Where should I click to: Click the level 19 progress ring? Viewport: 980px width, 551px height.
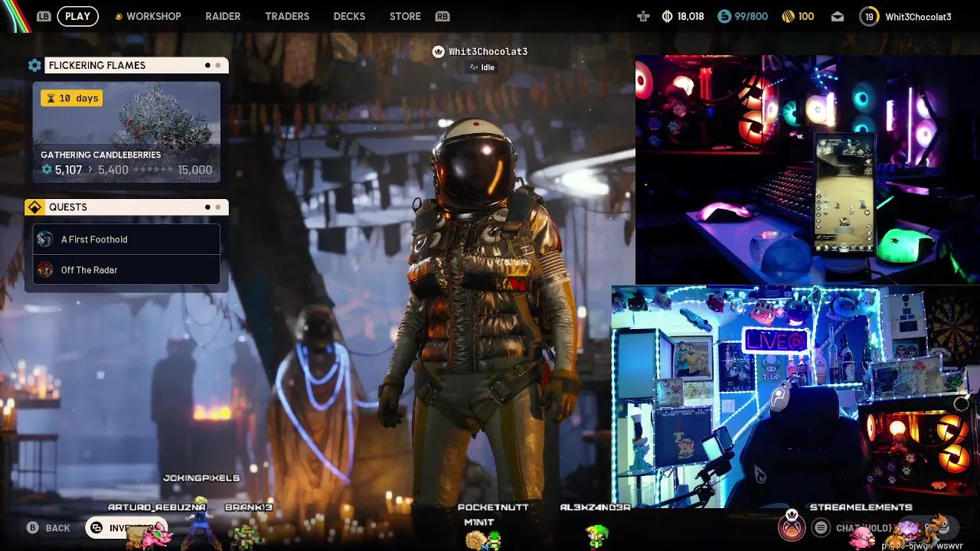tap(869, 16)
